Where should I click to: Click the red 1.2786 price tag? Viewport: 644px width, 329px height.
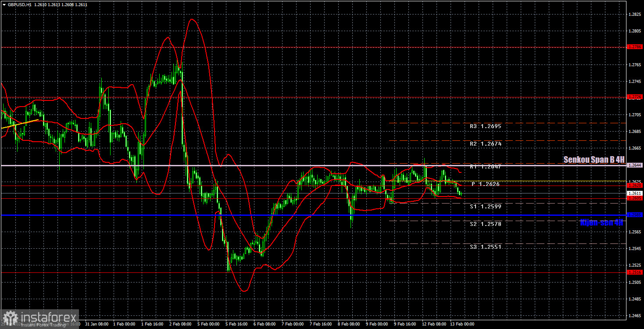(x=635, y=46)
